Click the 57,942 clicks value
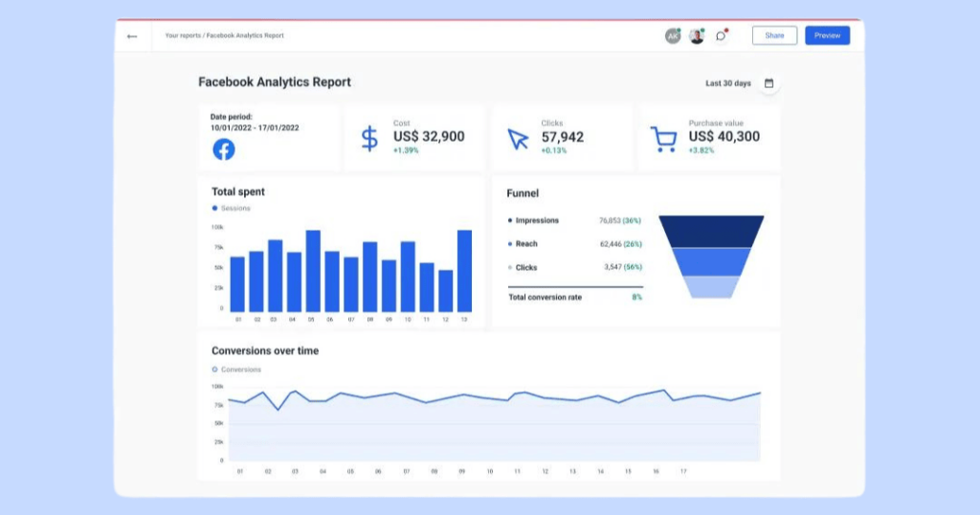Screen dimensions: 980x515 click(x=563, y=137)
